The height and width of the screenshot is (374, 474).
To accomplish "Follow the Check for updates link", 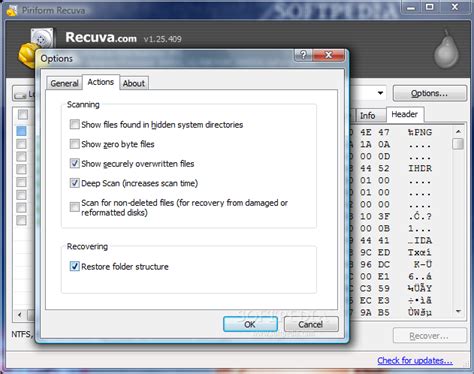I will pos(415,361).
